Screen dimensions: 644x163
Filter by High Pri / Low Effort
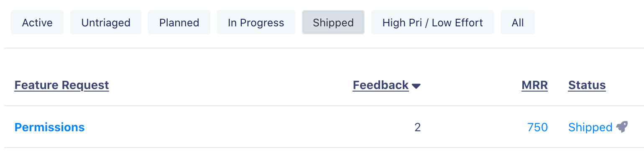tap(432, 23)
